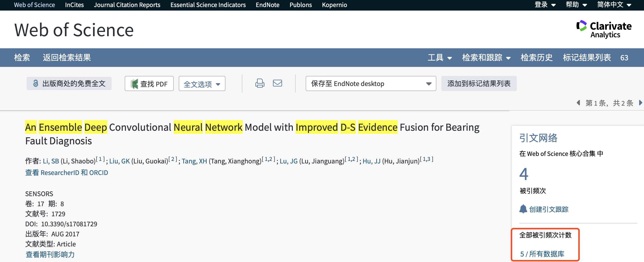Viewport: 644px width, 262px height.
Task: Click 查看 ResearcherID 和 ORCID link
Action: tap(67, 173)
